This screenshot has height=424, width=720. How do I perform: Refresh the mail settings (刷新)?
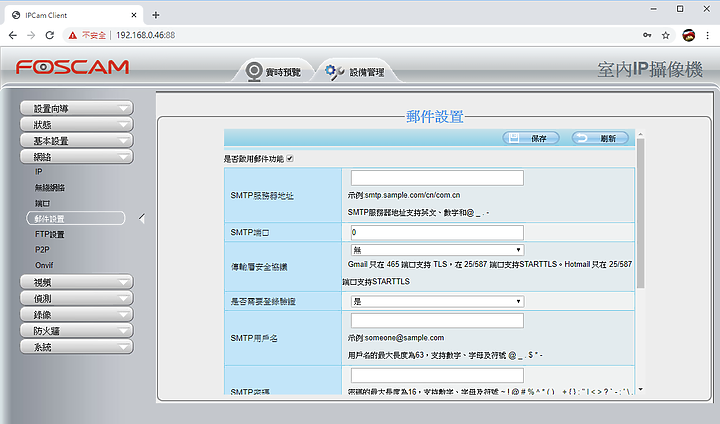600,138
